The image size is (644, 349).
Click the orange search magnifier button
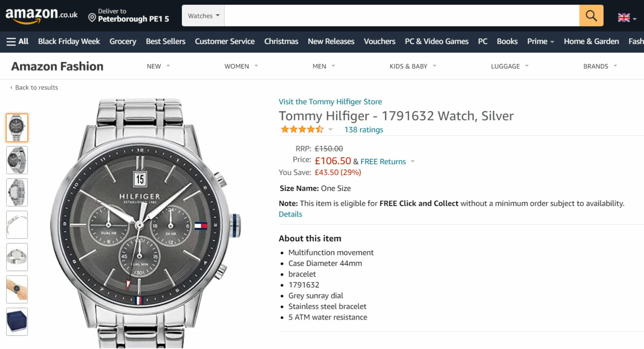(x=591, y=16)
